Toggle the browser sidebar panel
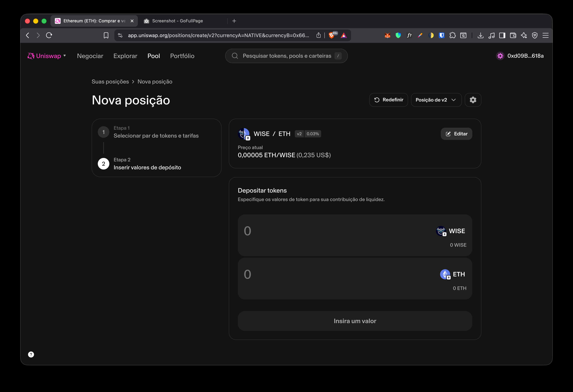The width and height of the screenshot is (573, 392). click(502, 36)
